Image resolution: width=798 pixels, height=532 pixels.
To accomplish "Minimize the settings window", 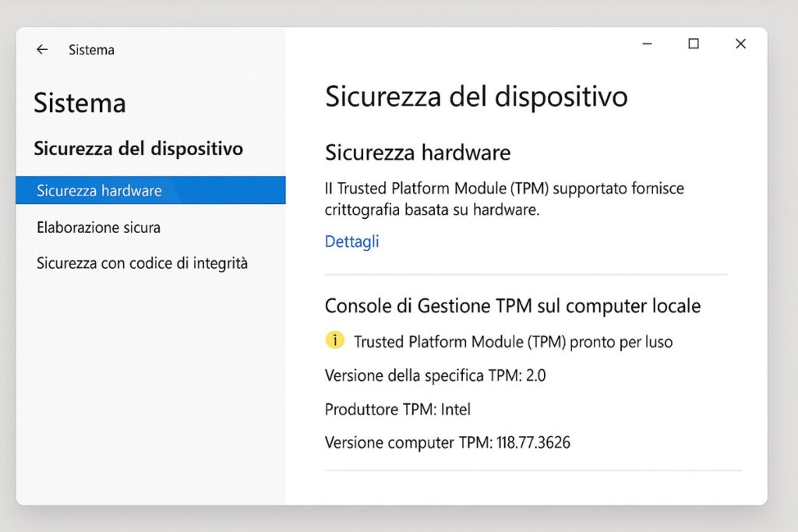I will 647,44.
